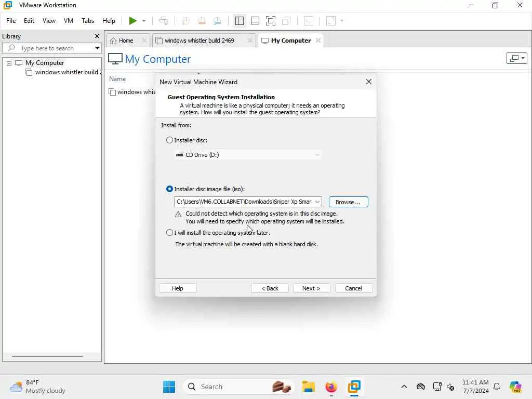The width and height of the screenshot is (532, 399).
Task: Click the network display tray icon
Action: [437, 387]
